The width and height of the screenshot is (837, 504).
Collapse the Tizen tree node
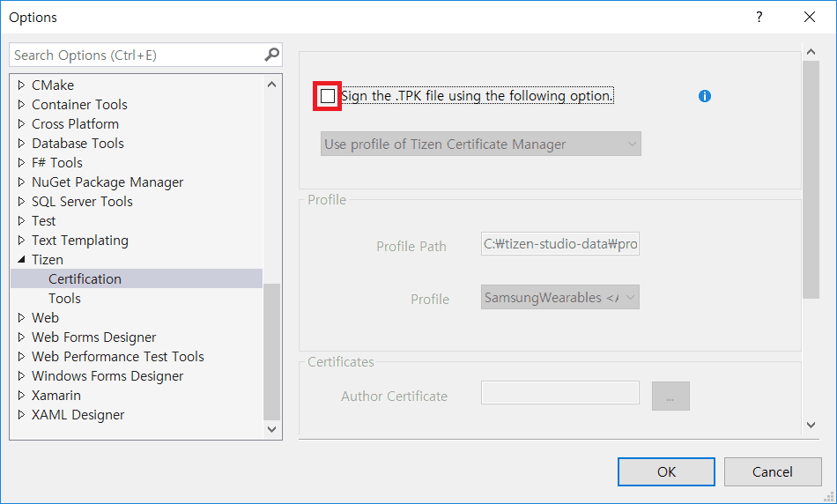(21, 259)
